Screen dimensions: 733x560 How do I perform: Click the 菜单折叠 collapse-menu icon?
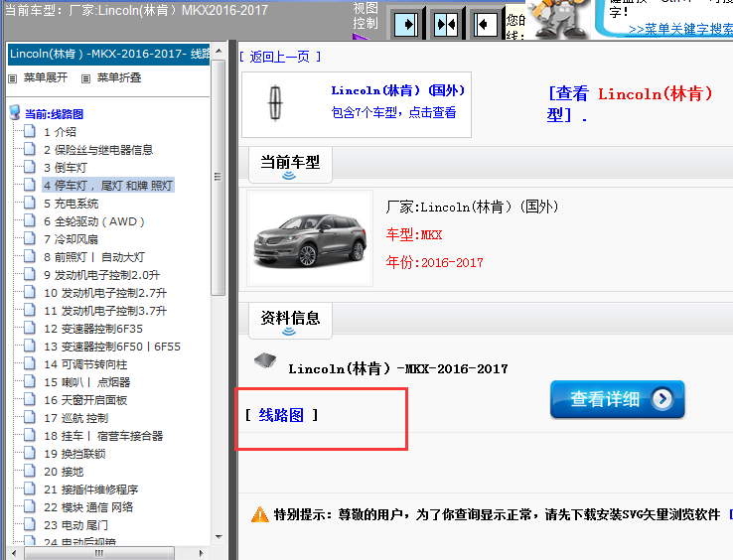click(x=85, y=78)
